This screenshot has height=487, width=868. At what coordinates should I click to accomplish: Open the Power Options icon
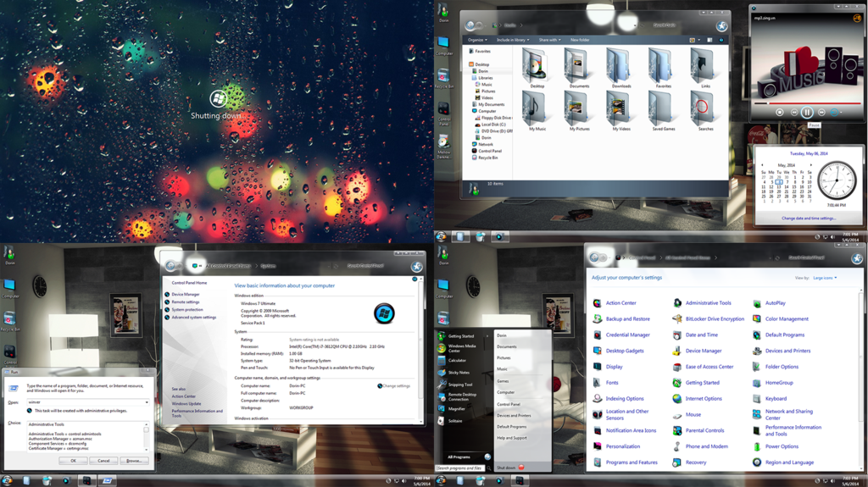pos(757,446)
